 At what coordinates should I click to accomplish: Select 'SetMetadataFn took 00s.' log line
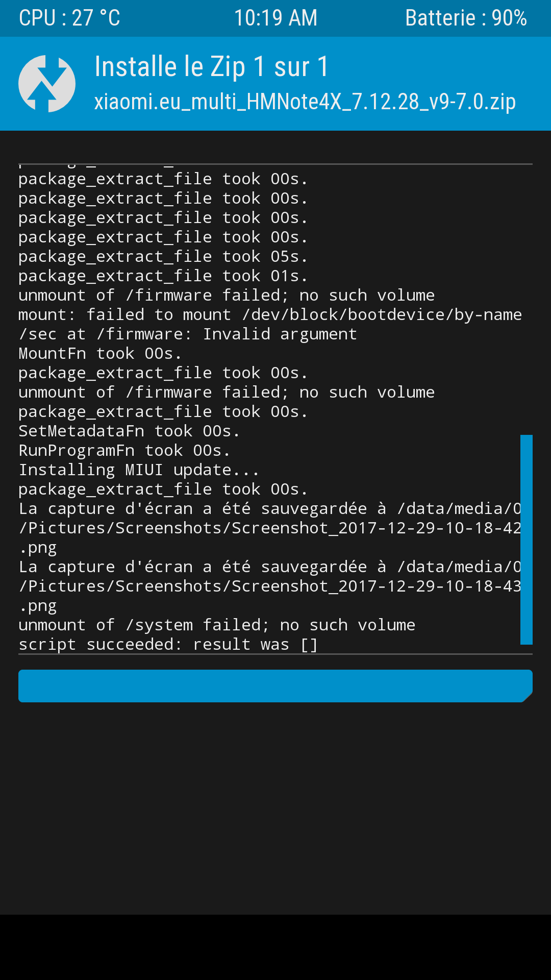coord(129,431)
